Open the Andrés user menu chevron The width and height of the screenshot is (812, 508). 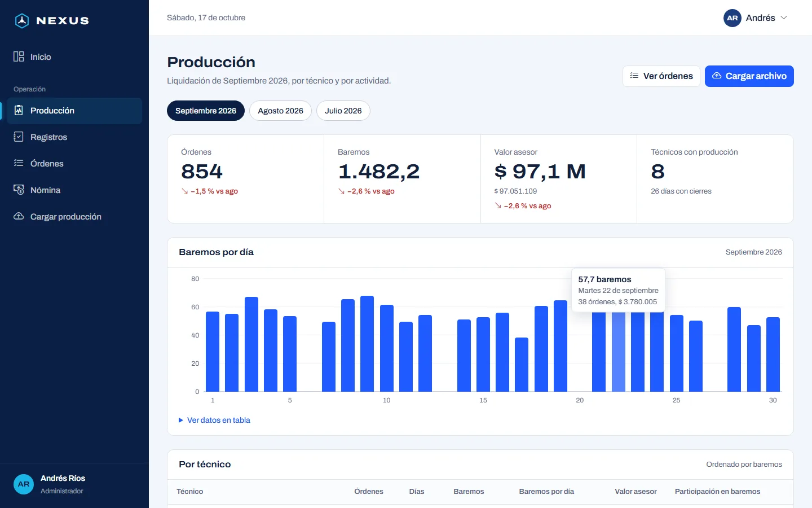[784, 18]
